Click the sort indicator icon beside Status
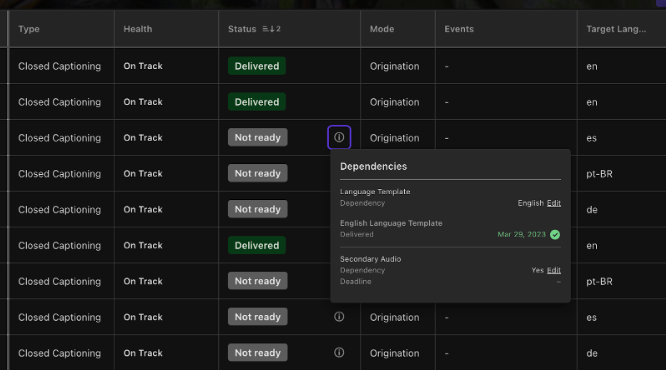The width and height of the screenshot is (666, 370). click(x=271, y=29)
